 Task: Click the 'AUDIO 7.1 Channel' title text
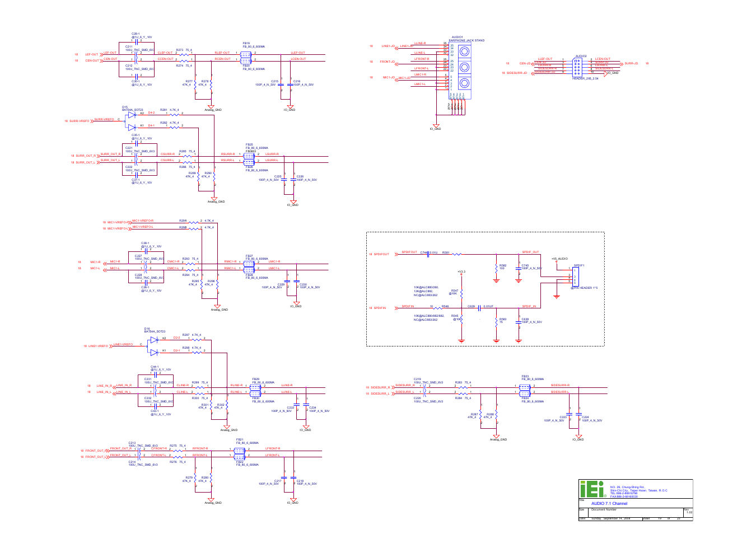pyautogui.click(x=609, y=504)
